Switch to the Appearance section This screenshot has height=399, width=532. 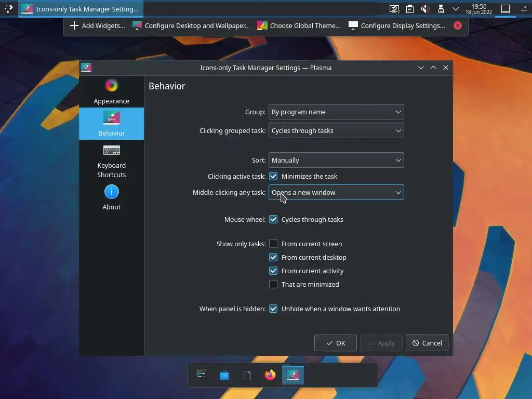[x=111, y=91]
